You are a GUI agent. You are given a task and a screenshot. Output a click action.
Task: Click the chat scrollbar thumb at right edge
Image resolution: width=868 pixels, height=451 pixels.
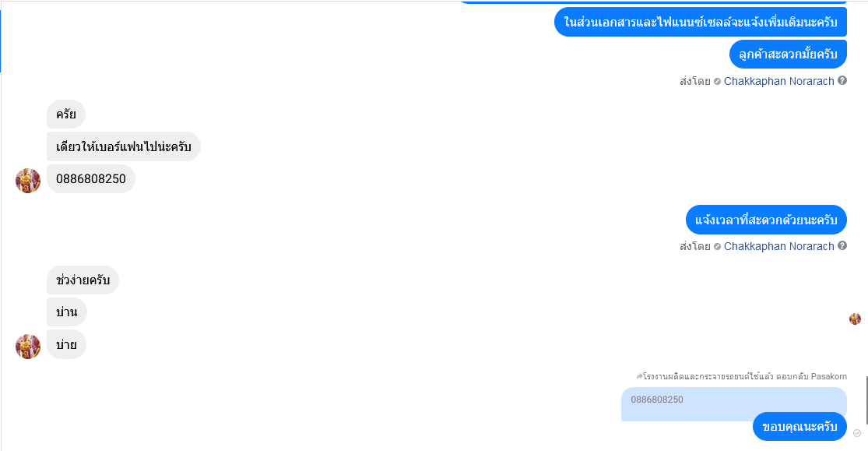(x=866, y=400)
